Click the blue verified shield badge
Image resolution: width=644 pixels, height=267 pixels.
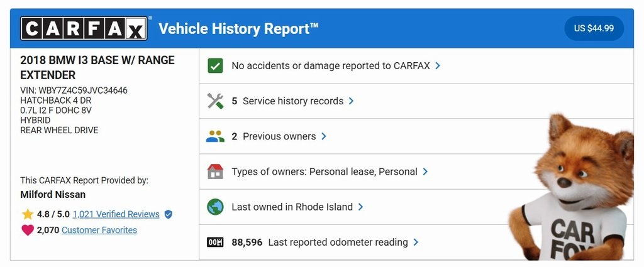pyautogui.click(x=168, y=214)
